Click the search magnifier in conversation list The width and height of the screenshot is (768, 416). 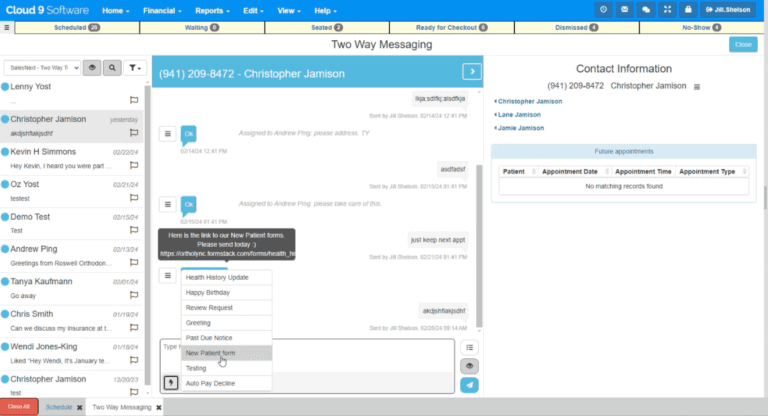click(x=112, y=68)
